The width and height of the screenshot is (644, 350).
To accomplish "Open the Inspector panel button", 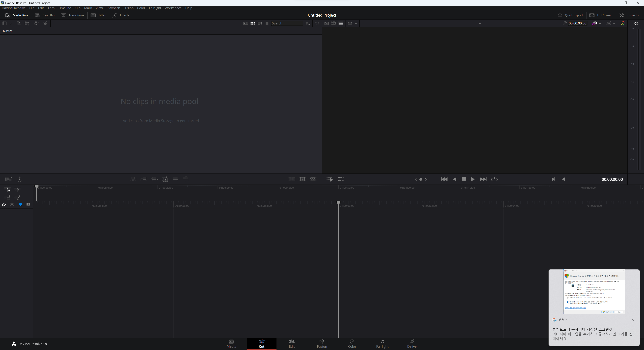I will coord(630,15).
